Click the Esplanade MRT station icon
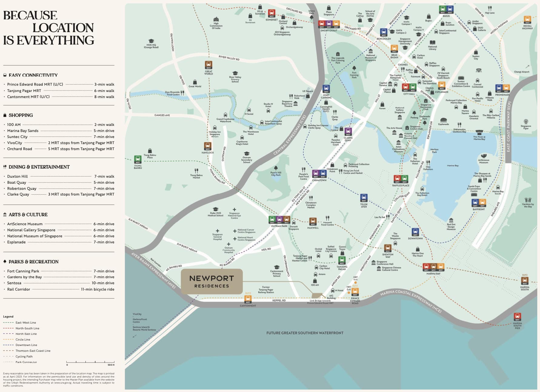 442,86
